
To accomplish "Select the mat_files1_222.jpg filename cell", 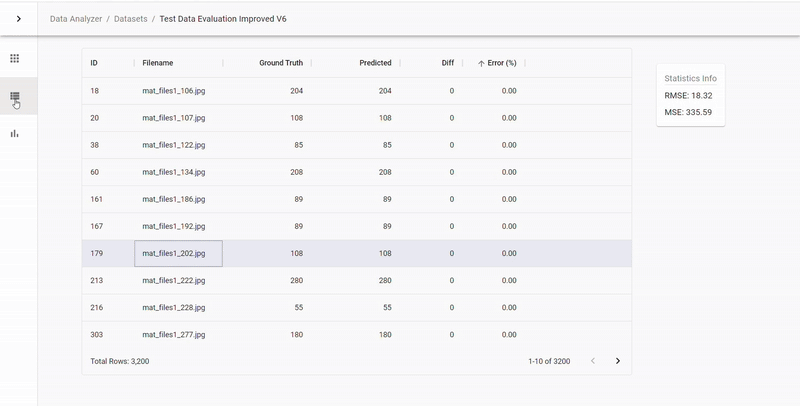I will [x=179, y=281].
